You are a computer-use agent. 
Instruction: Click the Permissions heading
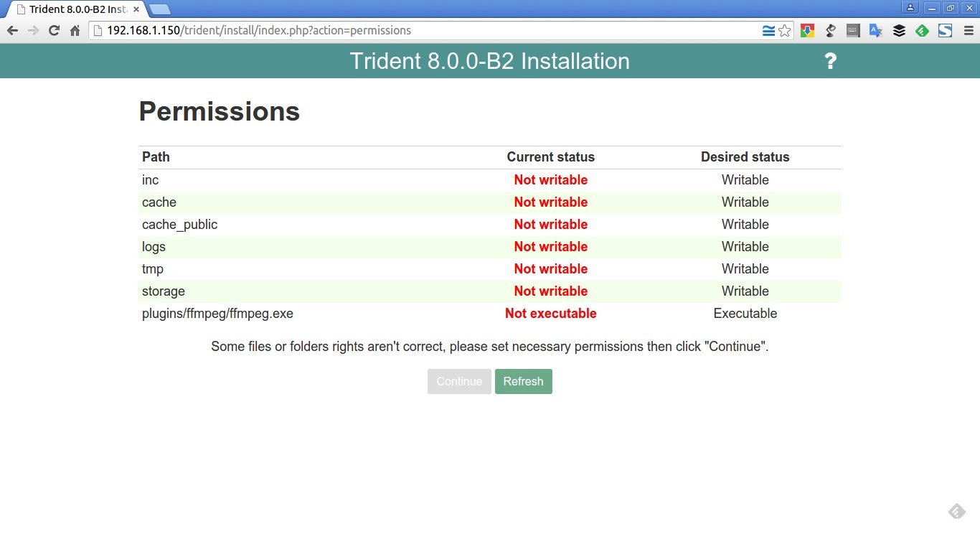coord(220,112)
